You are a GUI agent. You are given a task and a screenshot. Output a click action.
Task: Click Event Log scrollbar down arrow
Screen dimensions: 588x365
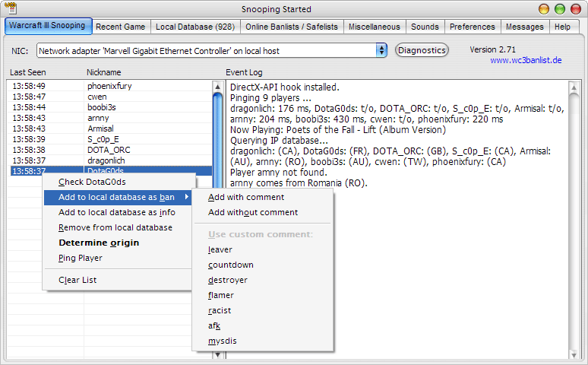click(x=574, y=354)
